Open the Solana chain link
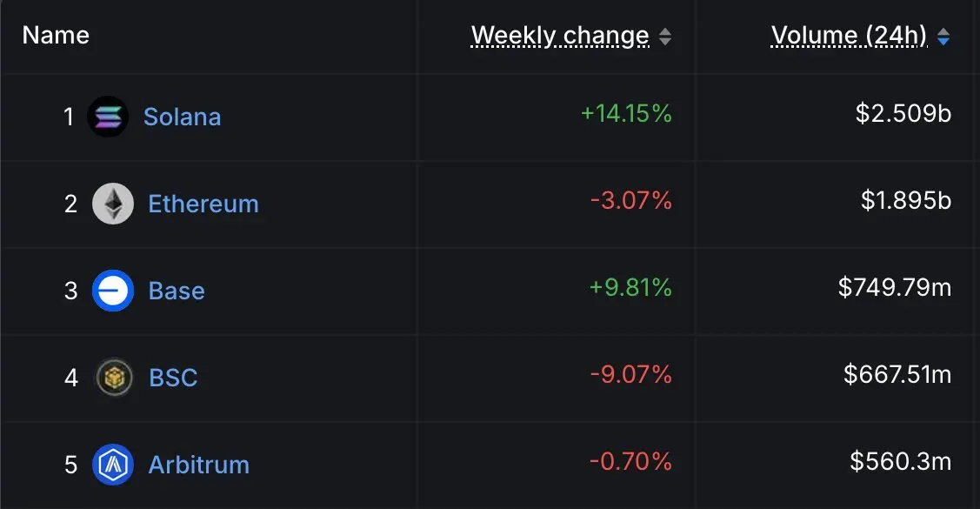The height and width of the screenshot is (509, 980). (182, 117)
